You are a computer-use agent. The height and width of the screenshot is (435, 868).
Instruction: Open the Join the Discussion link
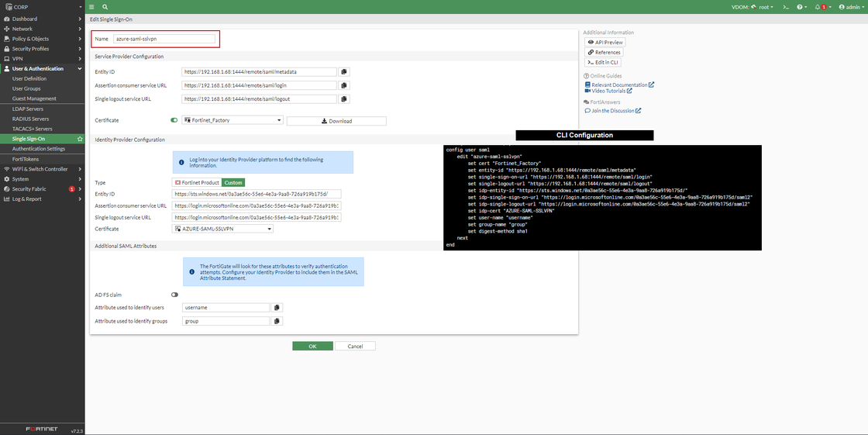click(613, 111)
